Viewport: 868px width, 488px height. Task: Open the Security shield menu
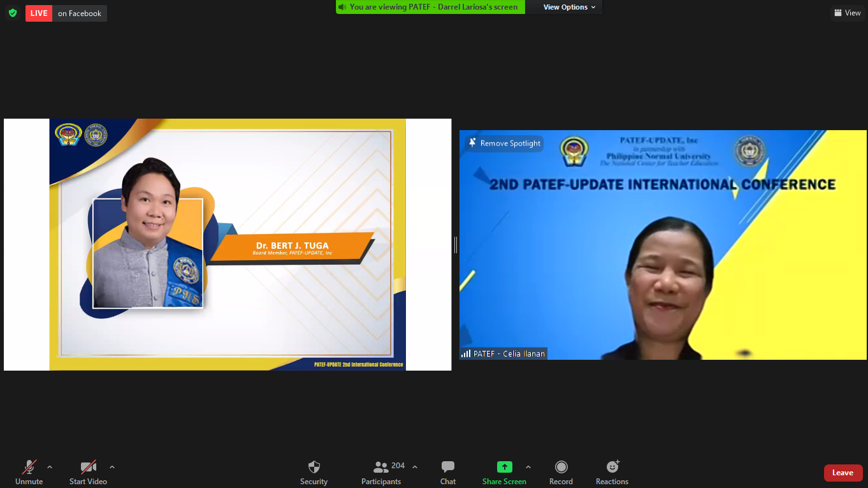click(x=314, y=473)
